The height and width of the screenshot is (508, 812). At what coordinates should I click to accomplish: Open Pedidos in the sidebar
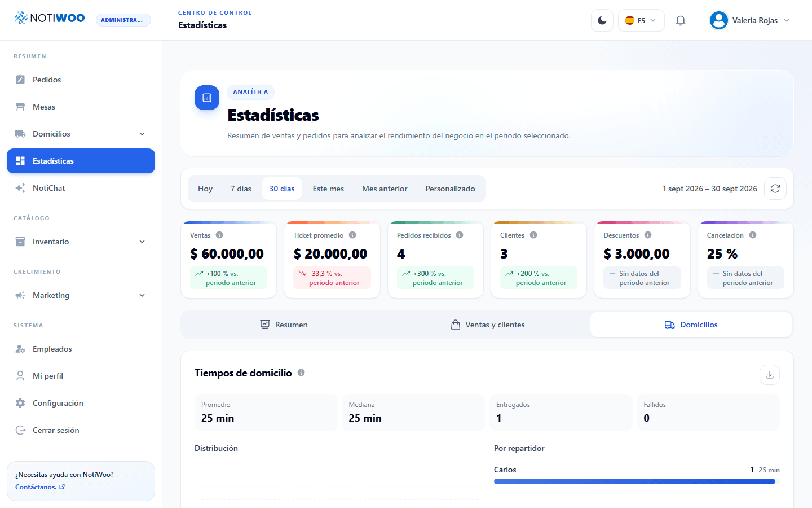tap(81, 80)
